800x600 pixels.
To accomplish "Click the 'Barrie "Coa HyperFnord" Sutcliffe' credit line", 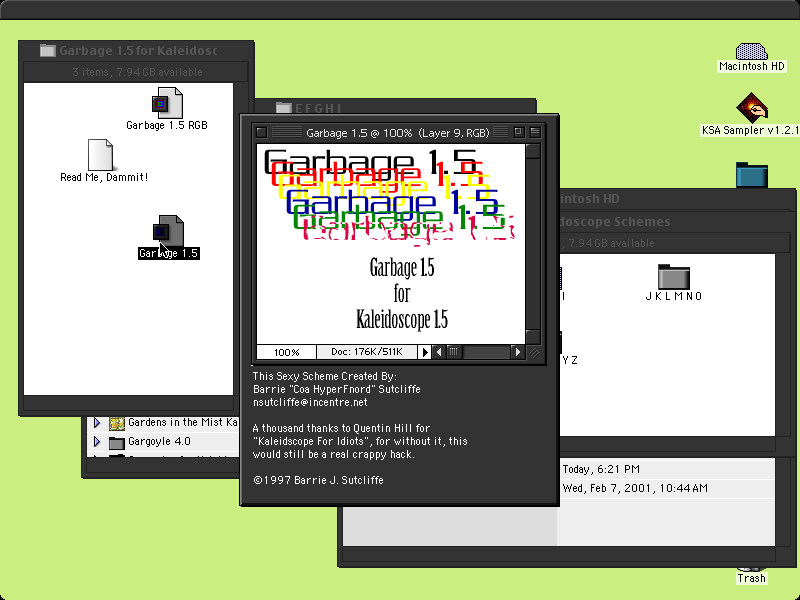I will tap(337, 389).
